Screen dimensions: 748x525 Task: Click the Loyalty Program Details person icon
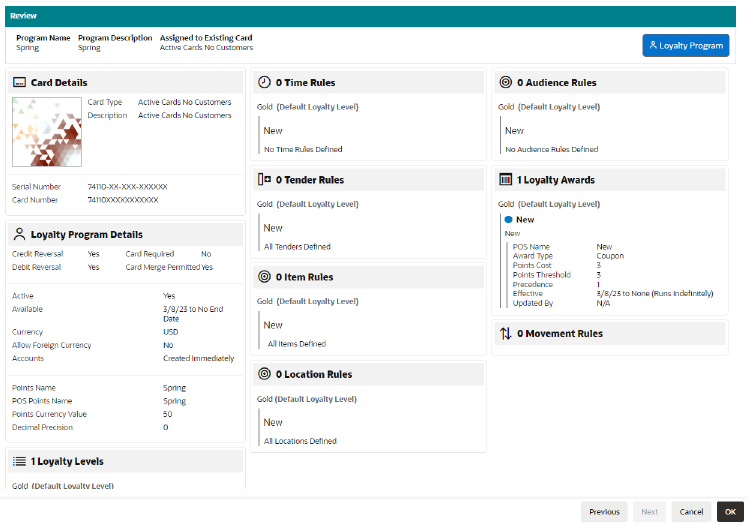coord(19,234)
